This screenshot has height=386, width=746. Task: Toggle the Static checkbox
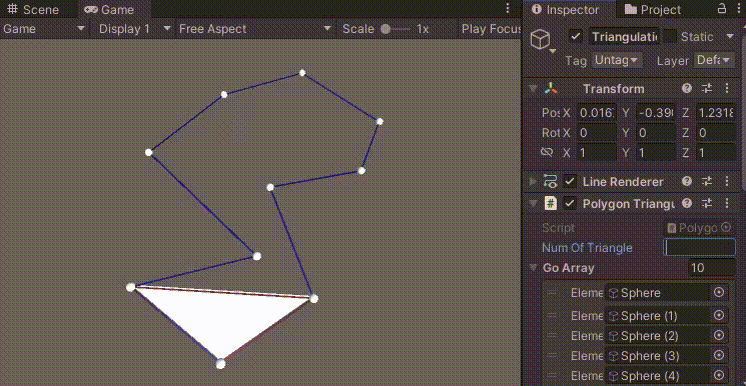tap(670, 37)
